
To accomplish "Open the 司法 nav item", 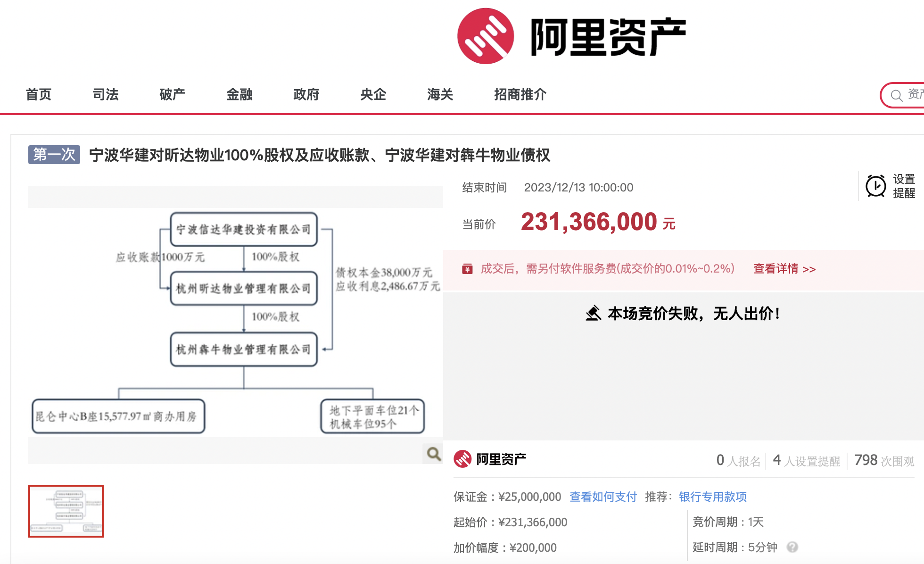I will (x=106, y=94).
